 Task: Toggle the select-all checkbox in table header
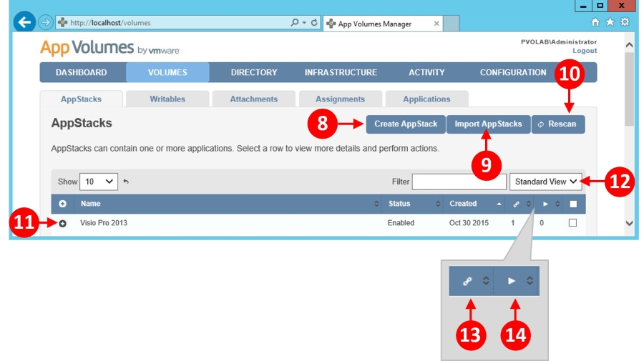[573, 204]
